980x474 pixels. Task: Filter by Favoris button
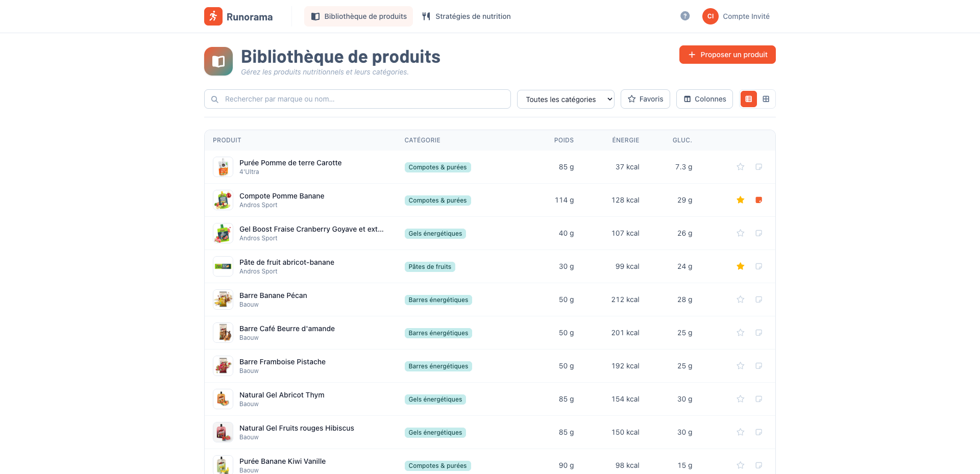click(x=645, y=99)
